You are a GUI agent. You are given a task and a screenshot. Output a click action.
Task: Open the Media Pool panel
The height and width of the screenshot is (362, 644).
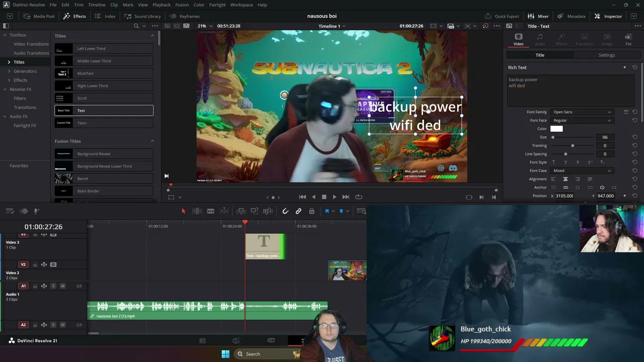click(39, 16)
